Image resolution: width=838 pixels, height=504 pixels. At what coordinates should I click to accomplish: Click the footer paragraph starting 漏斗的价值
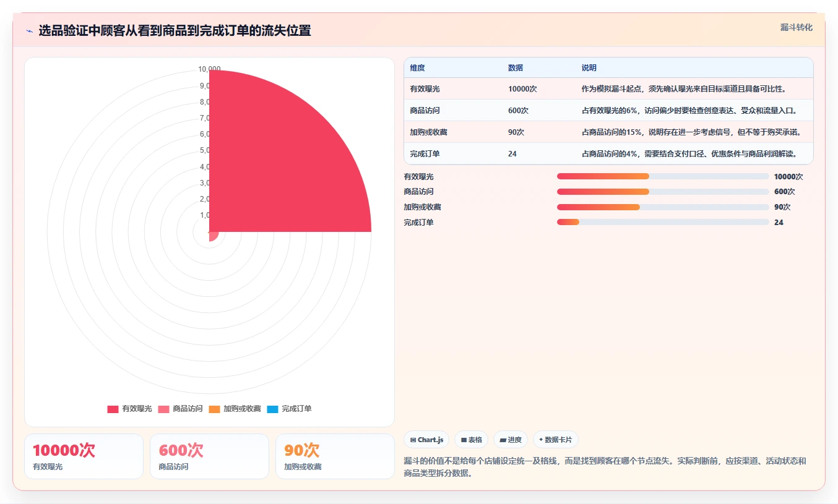click(605, 468)
